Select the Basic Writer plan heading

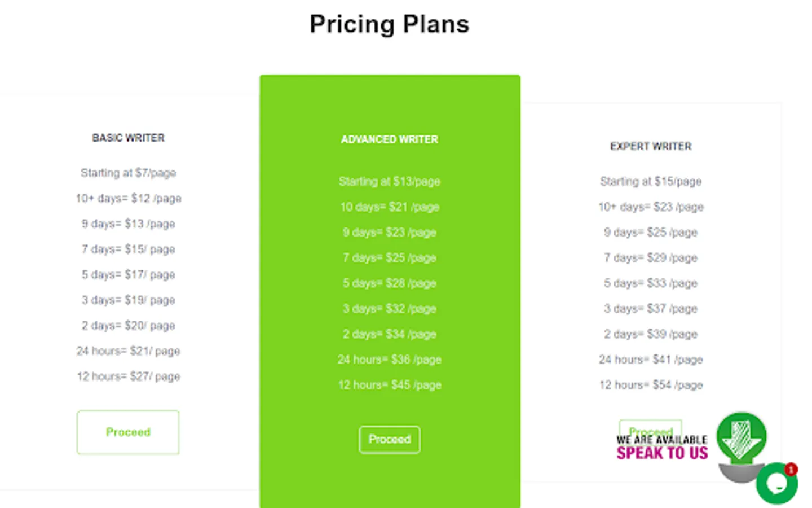[129, 138]
